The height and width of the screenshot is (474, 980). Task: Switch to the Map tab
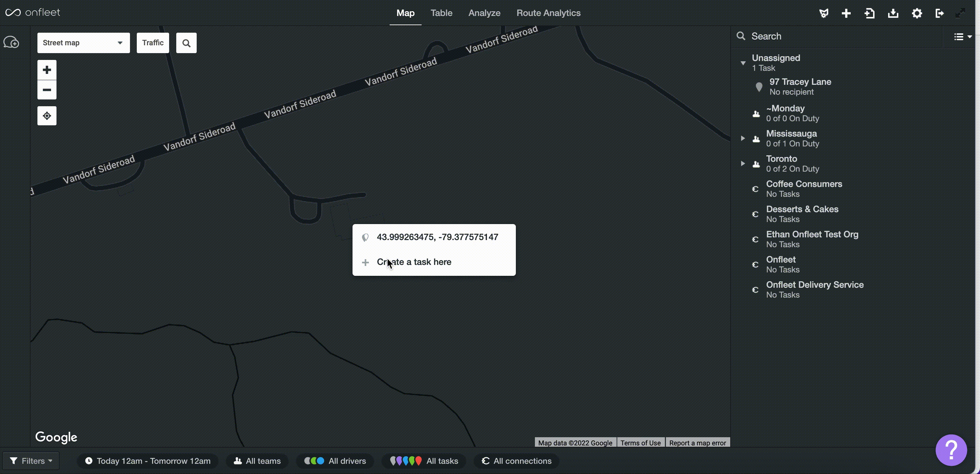[x=406, y=13]
